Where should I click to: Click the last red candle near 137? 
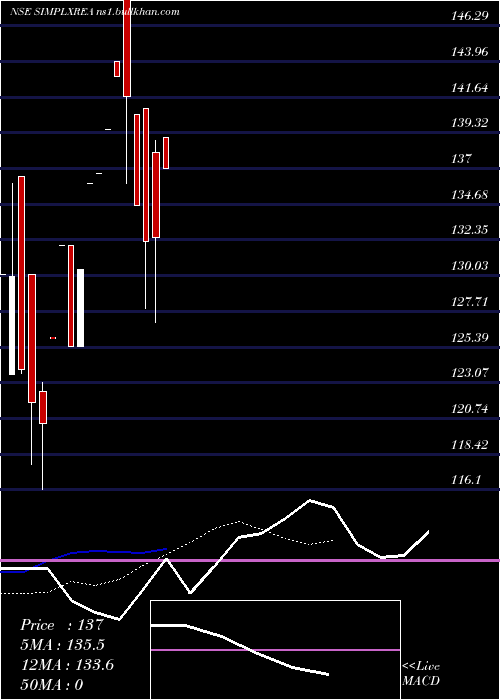click(x=166, y=153)
